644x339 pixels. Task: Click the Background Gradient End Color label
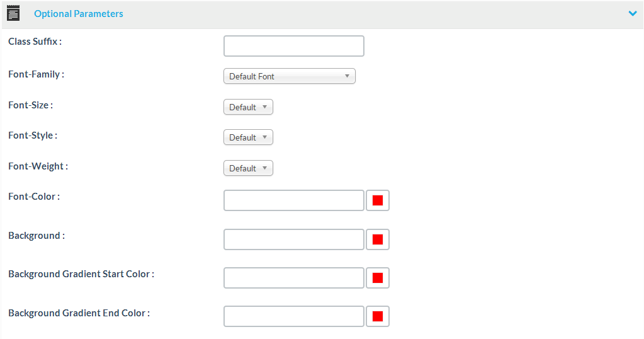pyautogui.click(x=79, y=313)
